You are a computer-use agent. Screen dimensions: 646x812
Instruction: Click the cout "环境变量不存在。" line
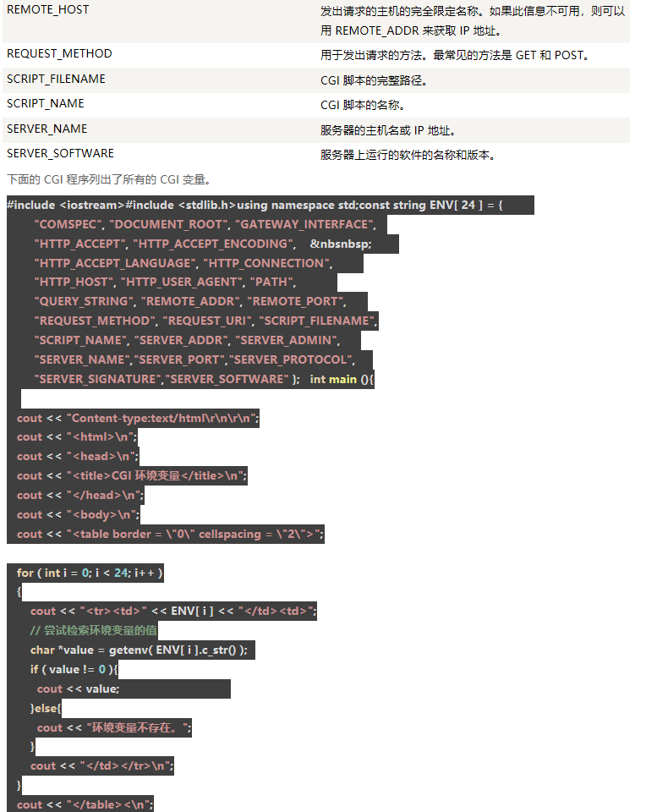pos(114,728)
